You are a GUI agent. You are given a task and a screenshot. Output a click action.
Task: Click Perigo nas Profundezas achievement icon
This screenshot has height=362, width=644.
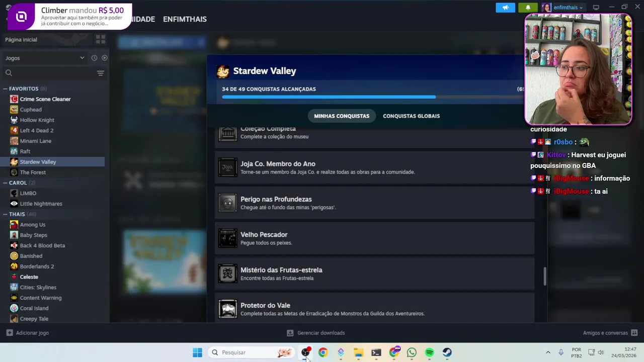pyautogui.click(x=227, y=203)
